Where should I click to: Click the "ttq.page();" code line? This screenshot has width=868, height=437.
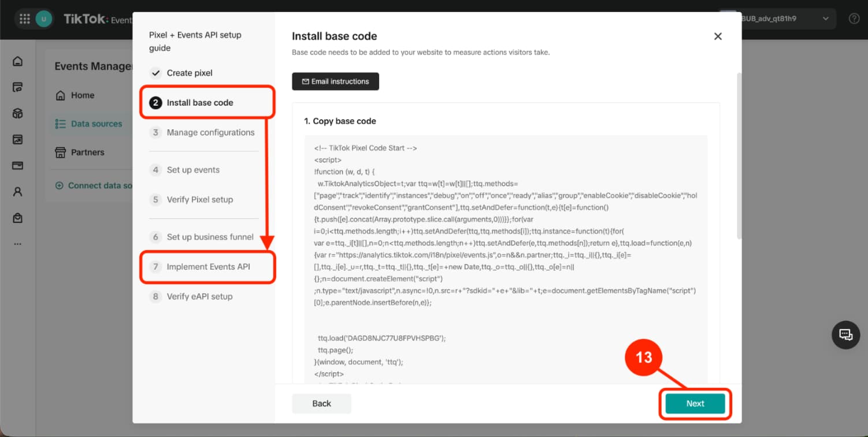[335, 350]
